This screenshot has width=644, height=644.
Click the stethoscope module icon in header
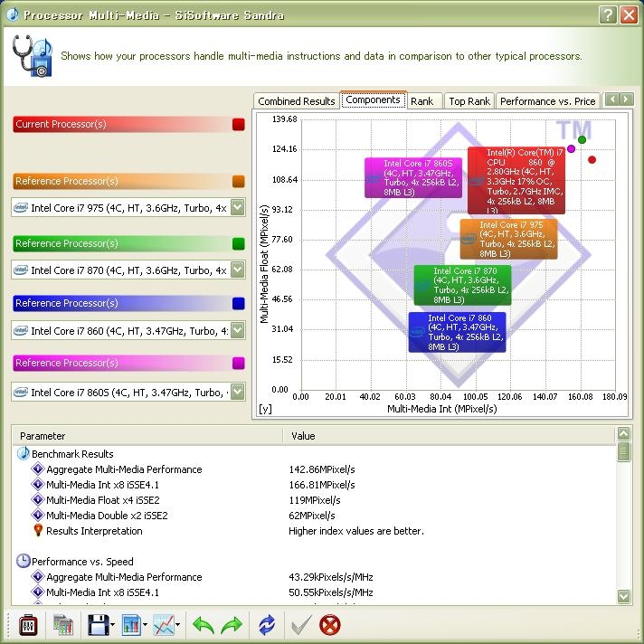click(32, 56)
